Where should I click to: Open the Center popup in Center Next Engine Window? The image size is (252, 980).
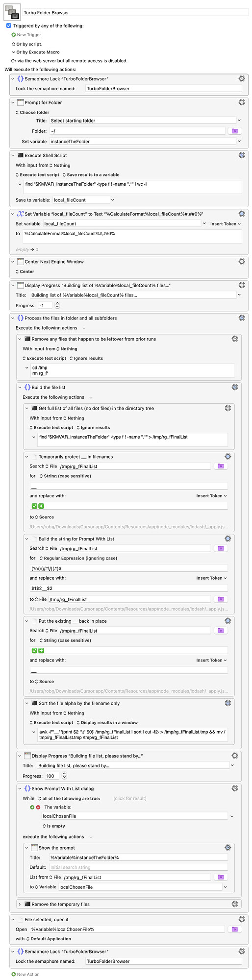25,271
